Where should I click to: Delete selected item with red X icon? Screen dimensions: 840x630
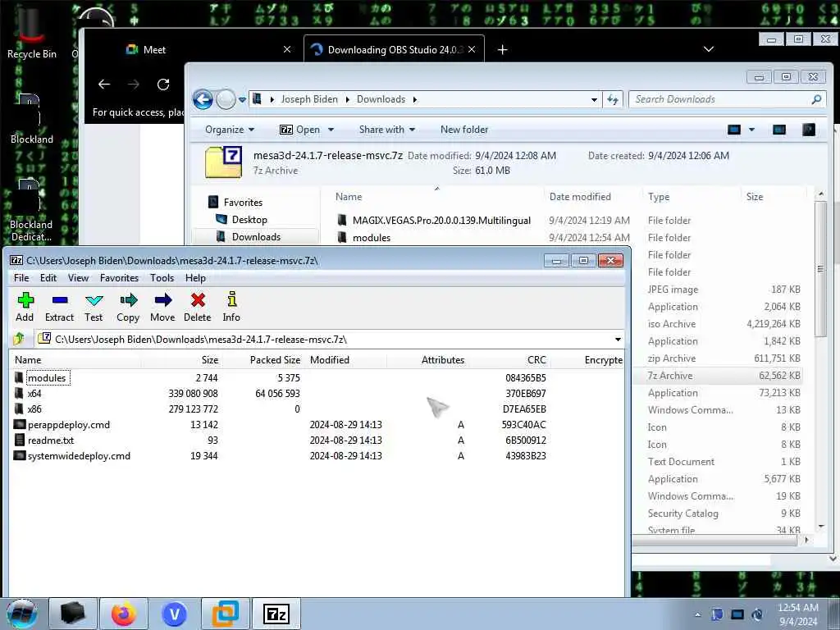197,307
